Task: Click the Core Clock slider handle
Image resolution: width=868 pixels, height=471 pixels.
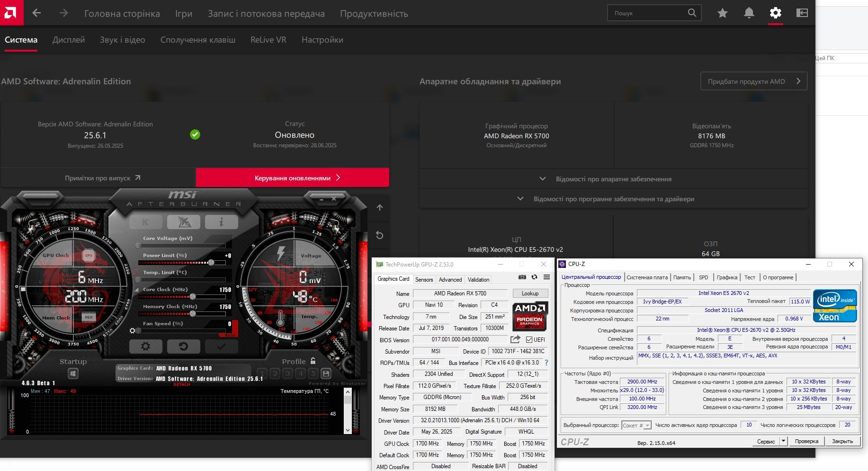Action: [193, 296]
